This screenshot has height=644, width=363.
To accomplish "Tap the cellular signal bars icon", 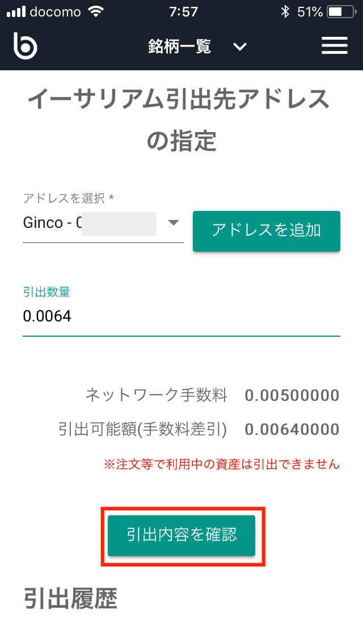I will pos(16,11).
